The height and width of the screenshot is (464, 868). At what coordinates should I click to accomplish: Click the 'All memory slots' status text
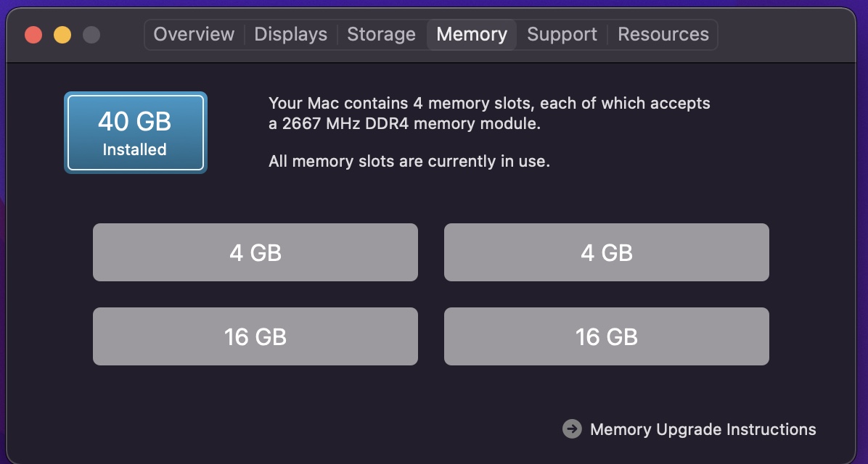[409, 161]
